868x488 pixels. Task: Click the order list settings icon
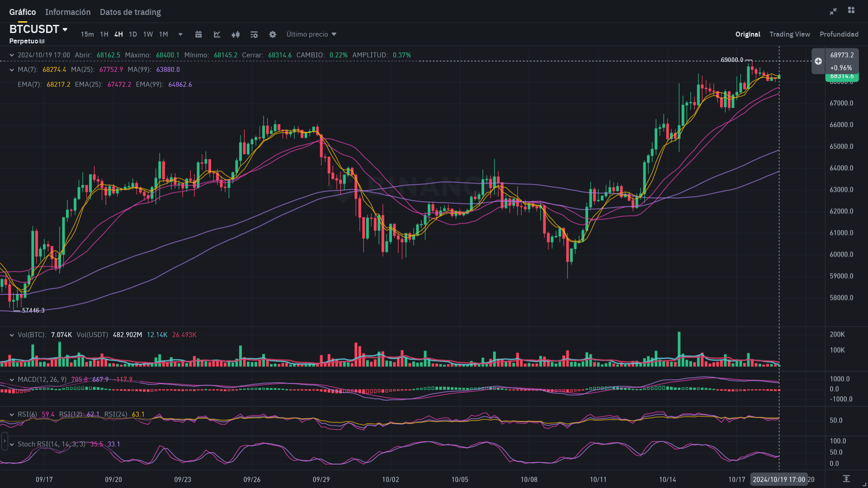[x=254, y=34]
